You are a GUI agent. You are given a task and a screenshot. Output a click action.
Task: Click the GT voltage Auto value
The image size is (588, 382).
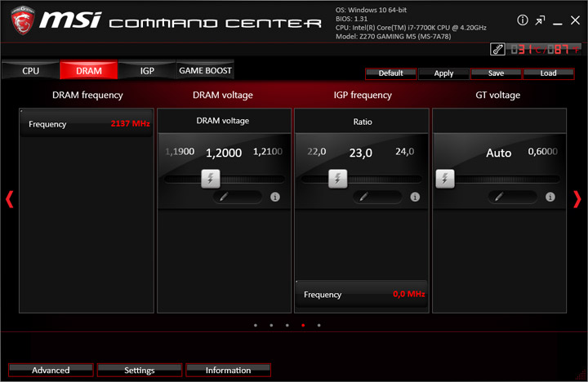click(499, 153)
